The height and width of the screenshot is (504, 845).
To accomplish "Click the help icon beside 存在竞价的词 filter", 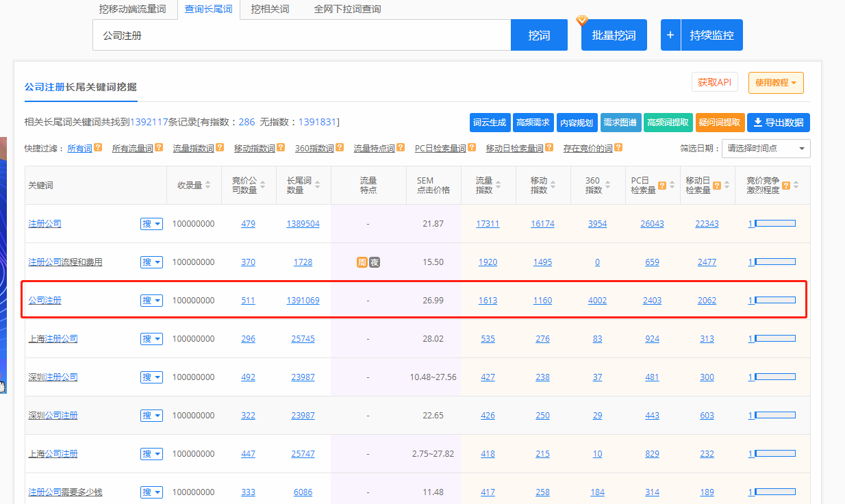I will 618,147.
